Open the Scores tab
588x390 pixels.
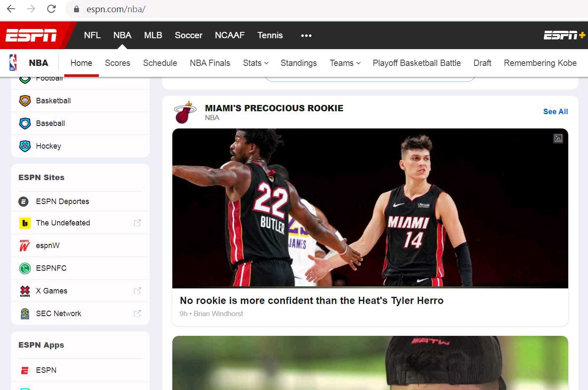(117, 63)
